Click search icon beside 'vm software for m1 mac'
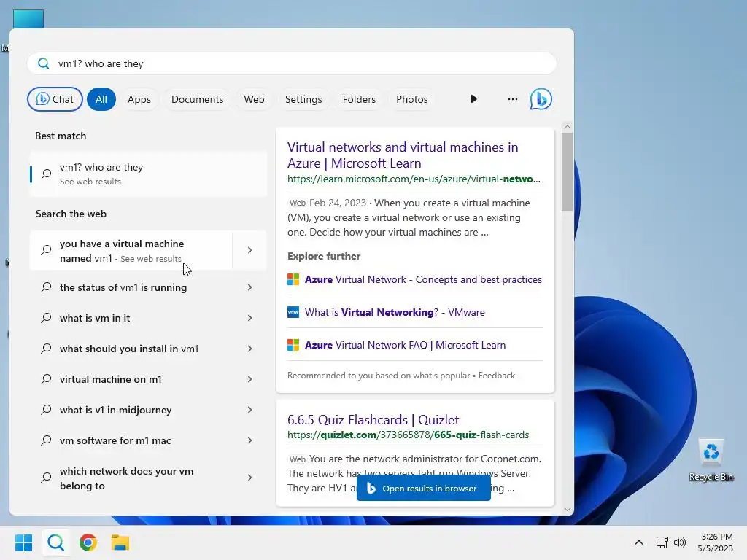Screen dimensions: 747x560 coord(46,440)
